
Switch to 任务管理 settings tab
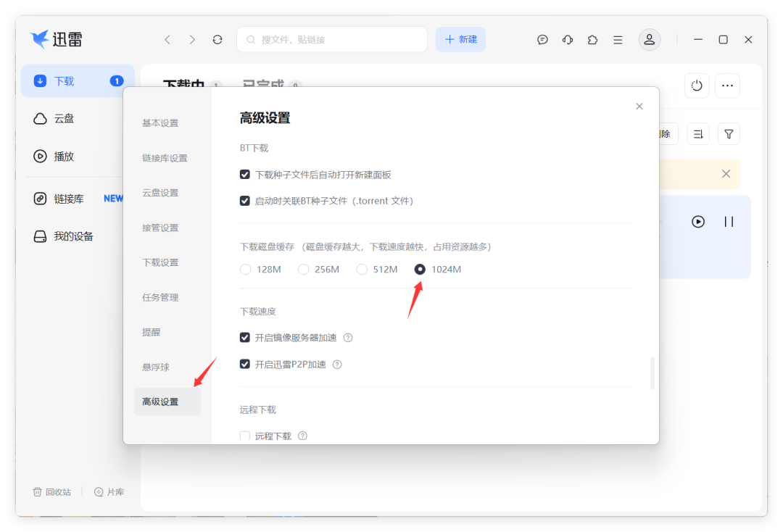160,297
